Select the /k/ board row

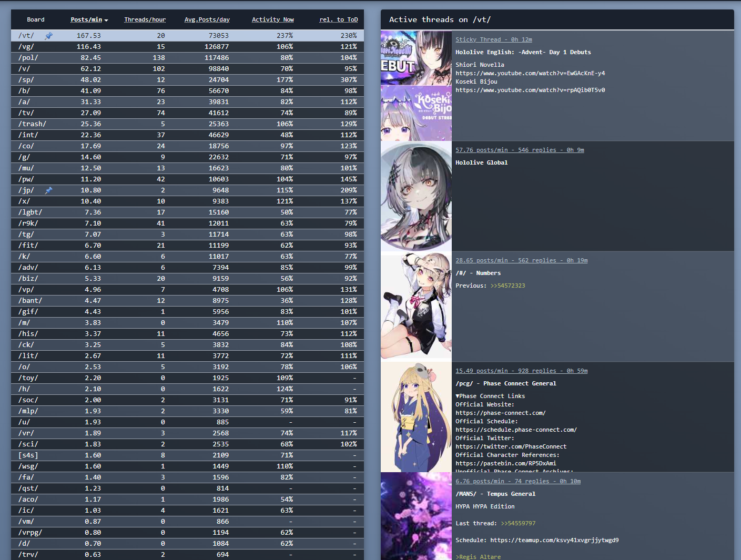point(187,257)
